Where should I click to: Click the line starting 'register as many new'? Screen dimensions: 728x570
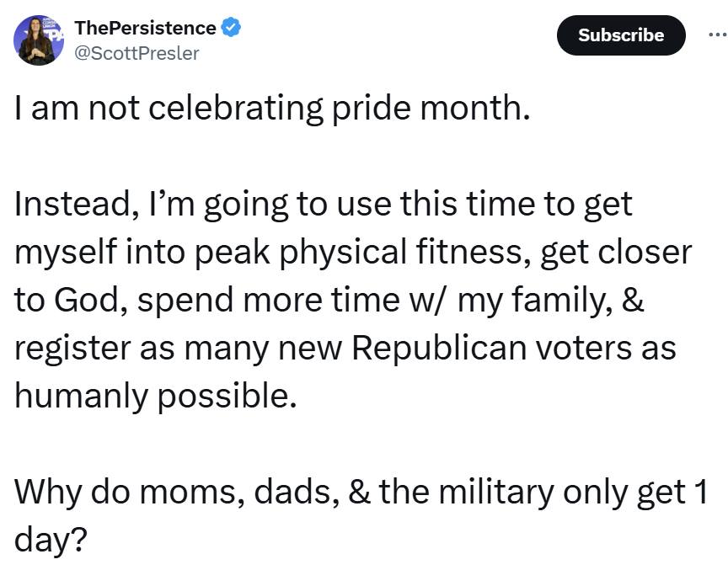(345, 349)
